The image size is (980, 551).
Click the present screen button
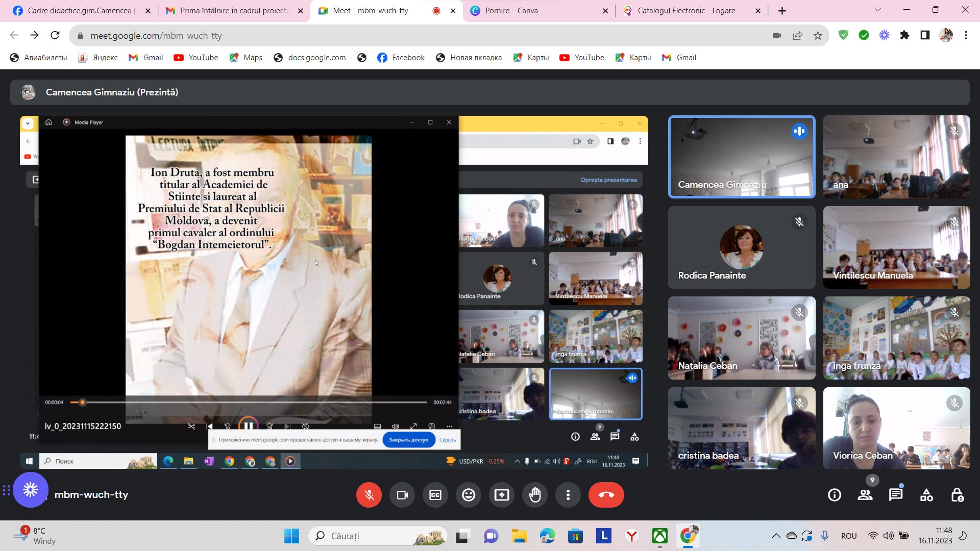502,495
